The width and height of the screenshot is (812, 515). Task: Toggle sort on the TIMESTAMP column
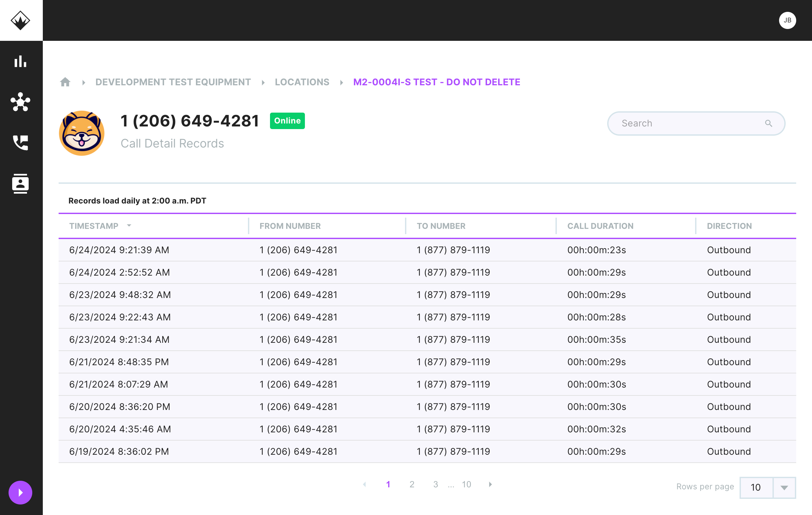(x=95, y=226)
